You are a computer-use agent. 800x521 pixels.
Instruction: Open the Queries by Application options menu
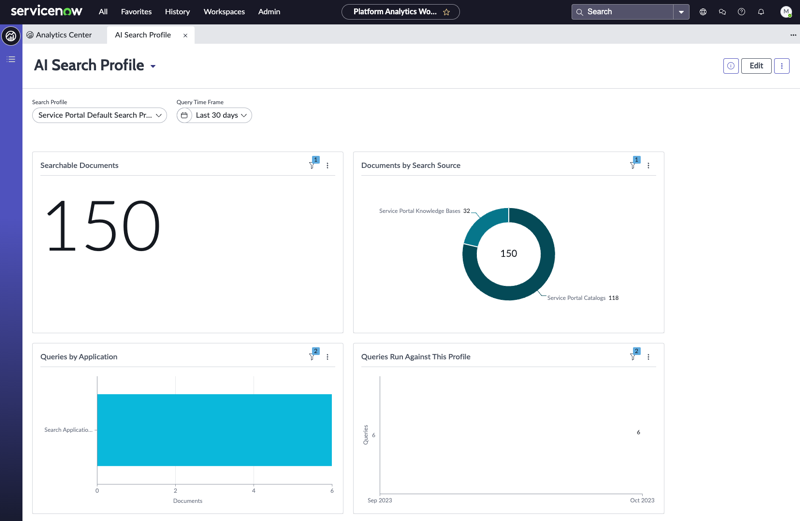tap(328, 357)
